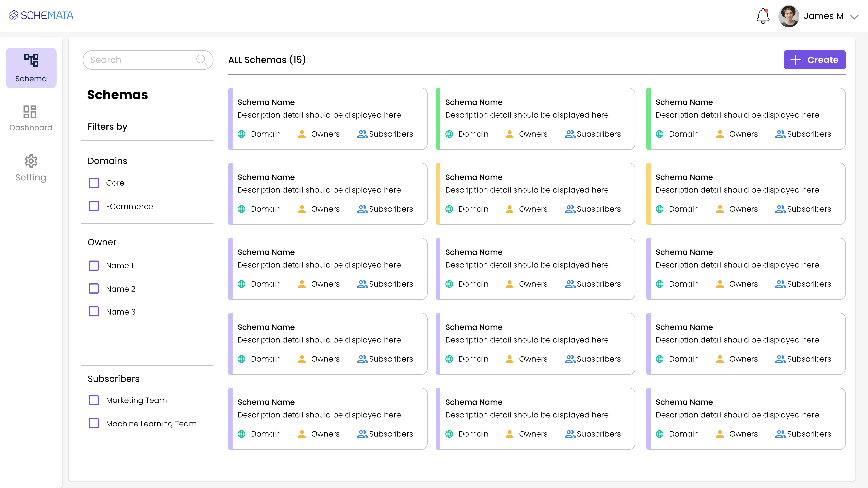Open the Setting gear icon

pyautogui.click(x=31, y=161)
